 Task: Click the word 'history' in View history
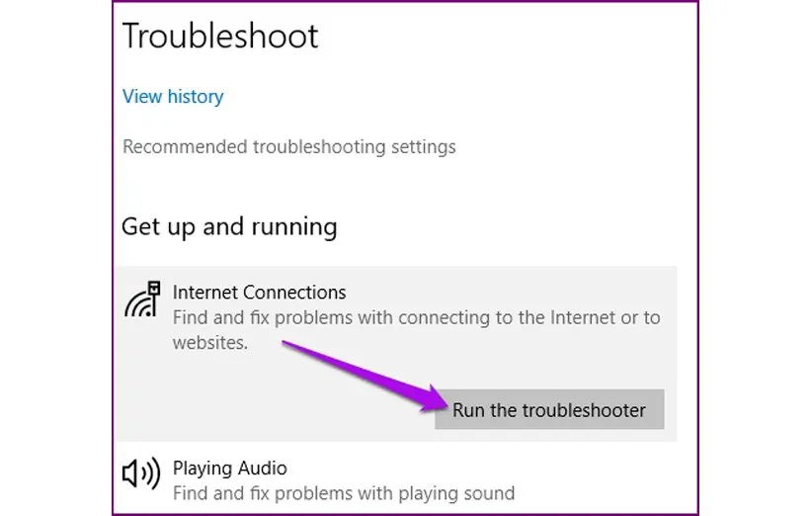(x=195, y=97)
